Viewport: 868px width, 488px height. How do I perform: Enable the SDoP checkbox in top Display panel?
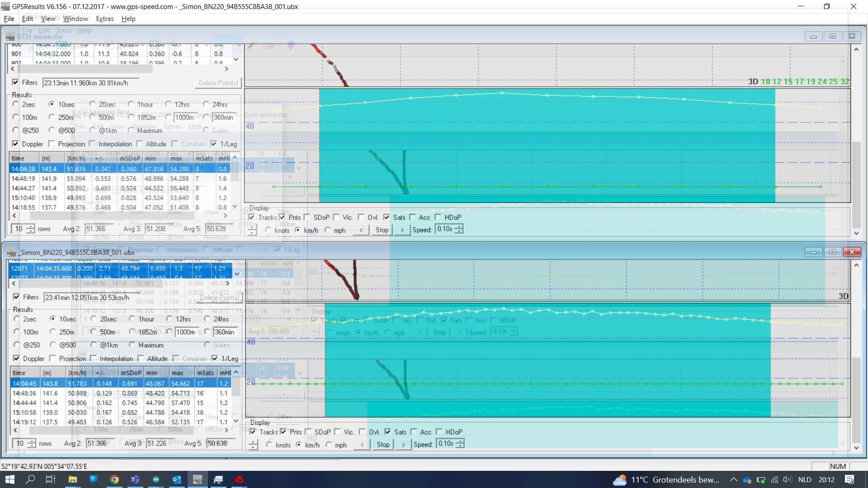pos(308,217)
